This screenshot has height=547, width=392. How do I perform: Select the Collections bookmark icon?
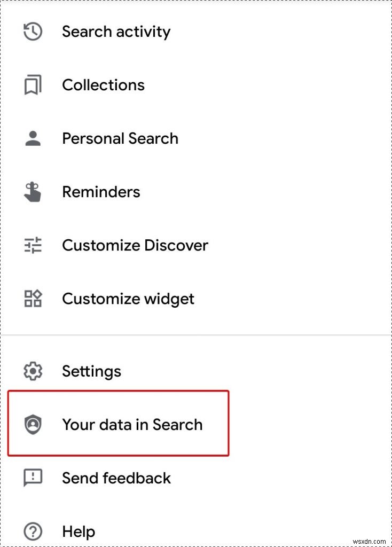click(32, 84)
